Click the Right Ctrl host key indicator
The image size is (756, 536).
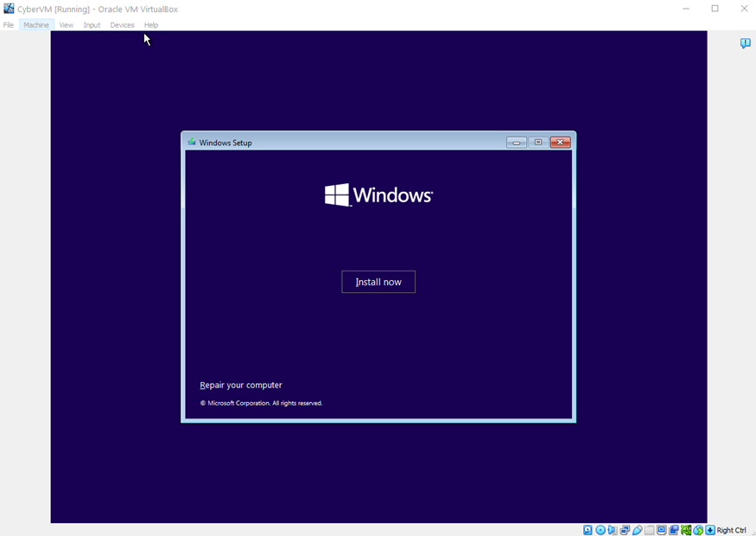pyautogui.click(x=730, y=530)
